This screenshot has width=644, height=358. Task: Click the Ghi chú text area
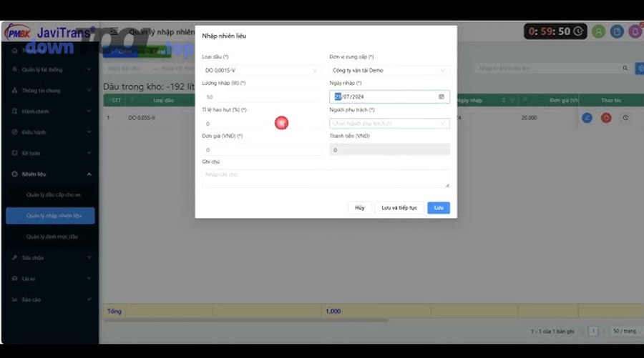[x=325, y=178]
